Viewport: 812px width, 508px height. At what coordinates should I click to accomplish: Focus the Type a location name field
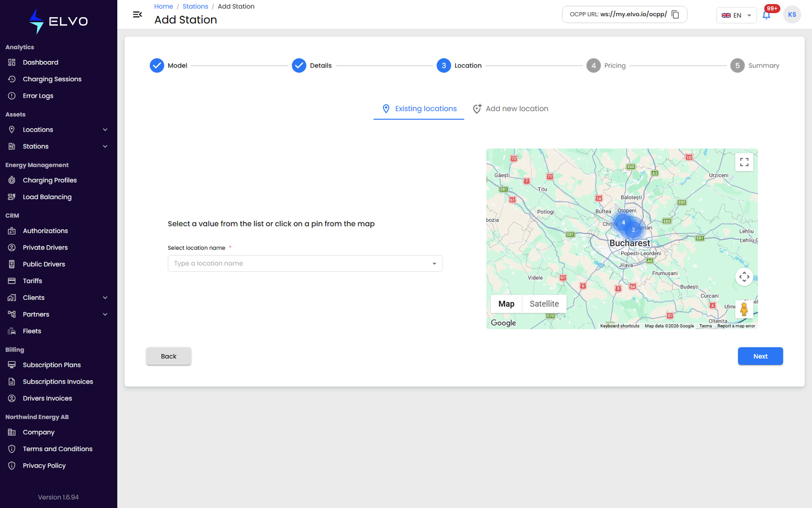(x=305, y=264)
